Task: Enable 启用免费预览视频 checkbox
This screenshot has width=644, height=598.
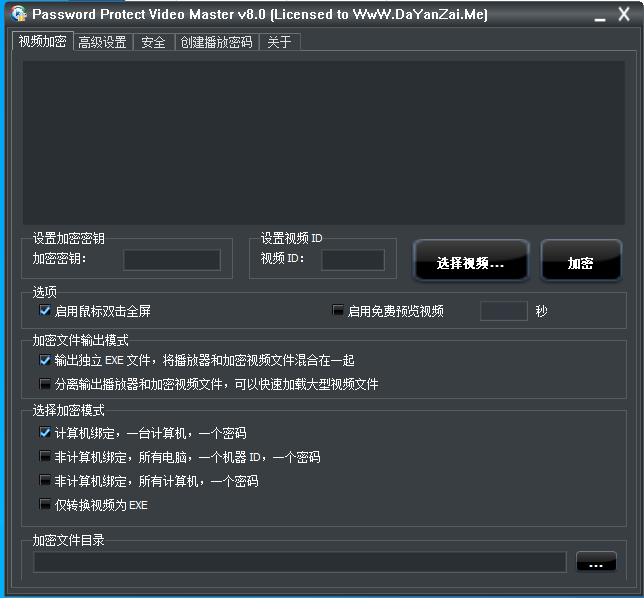Action: tap(338, 310)
